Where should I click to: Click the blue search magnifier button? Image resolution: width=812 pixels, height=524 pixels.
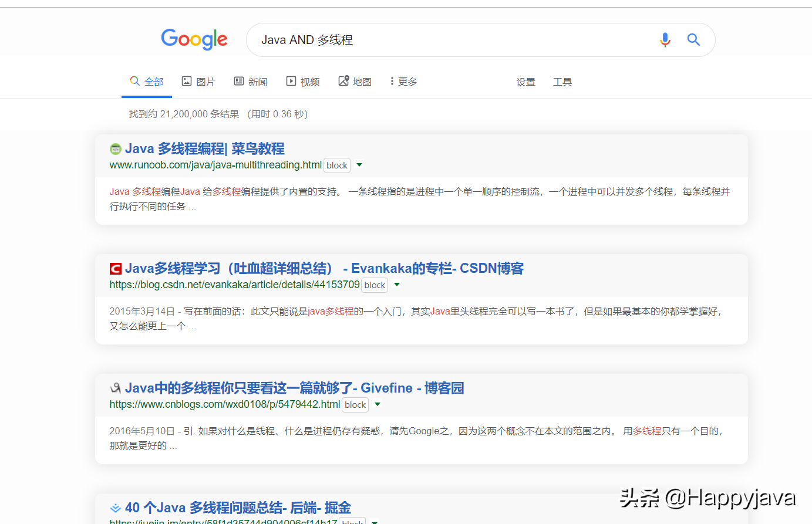(x=693, y=40)
